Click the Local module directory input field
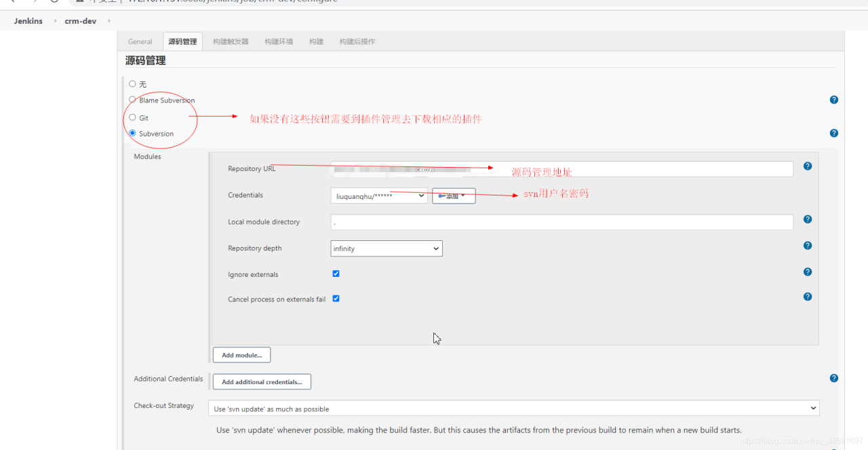The height and width of the screenshot is (450, 868). tap(561, 222)
